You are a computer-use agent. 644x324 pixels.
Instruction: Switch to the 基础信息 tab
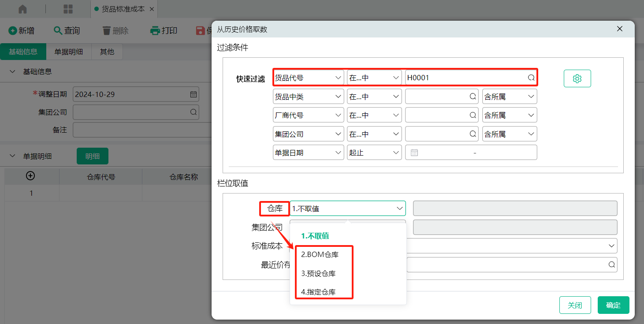[x=23, y=52]
